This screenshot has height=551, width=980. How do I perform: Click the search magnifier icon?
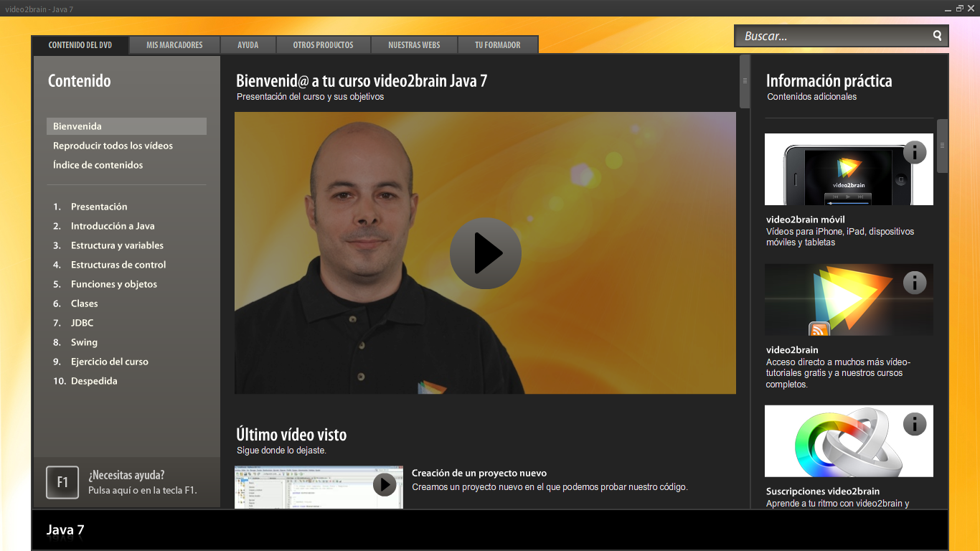[937, 35]
